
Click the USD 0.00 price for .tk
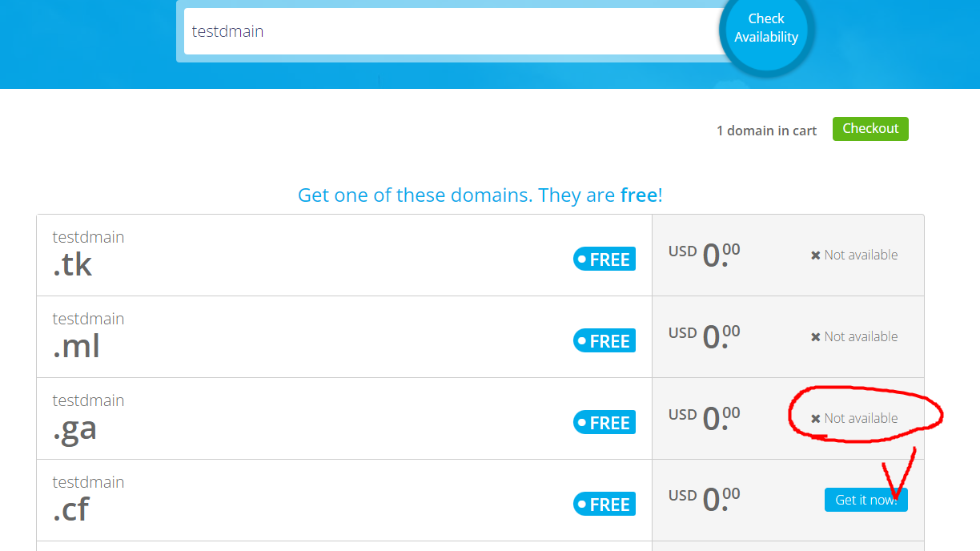pyautogui.click(x=705, y=255)
